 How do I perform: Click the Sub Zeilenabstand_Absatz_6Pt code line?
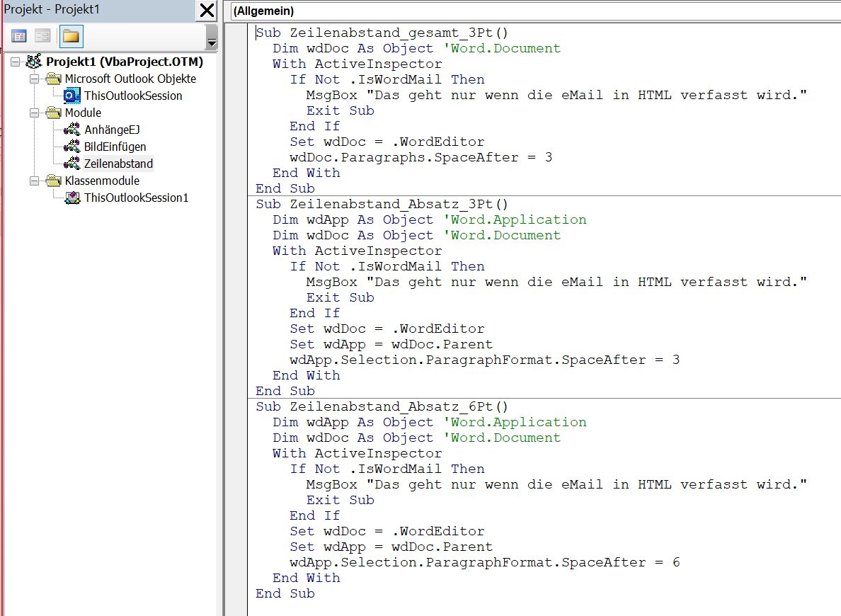[382, 406]
